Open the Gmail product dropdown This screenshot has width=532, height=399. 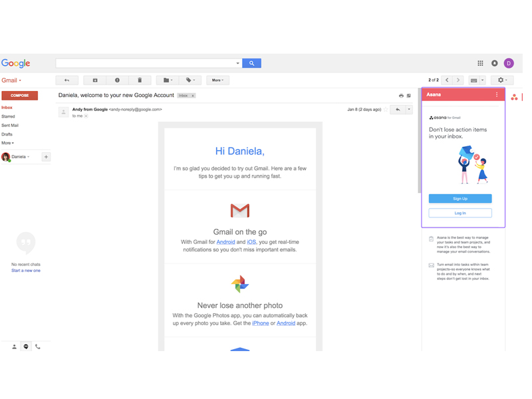(11, 80)
